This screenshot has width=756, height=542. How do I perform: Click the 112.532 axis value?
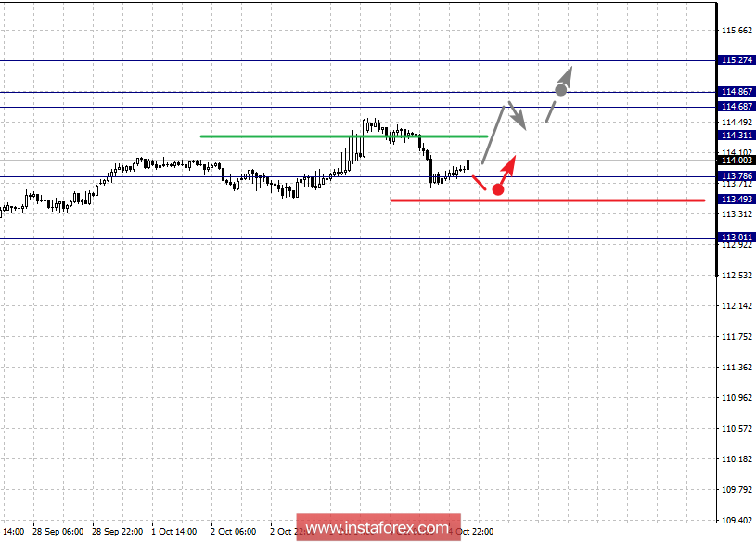point(737,276)
